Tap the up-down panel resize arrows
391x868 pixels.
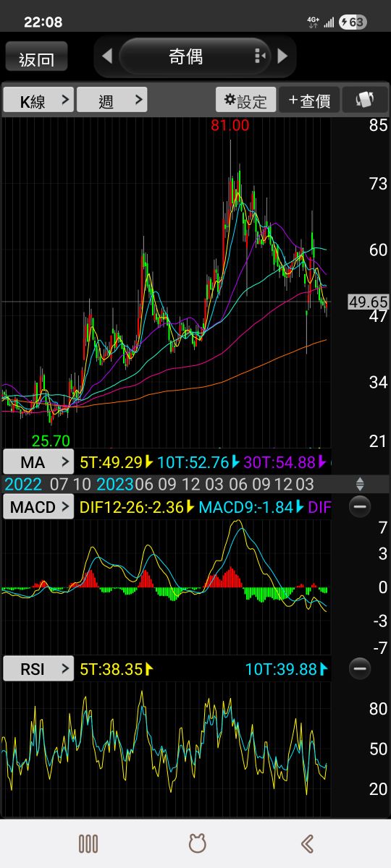pos(360,484)
